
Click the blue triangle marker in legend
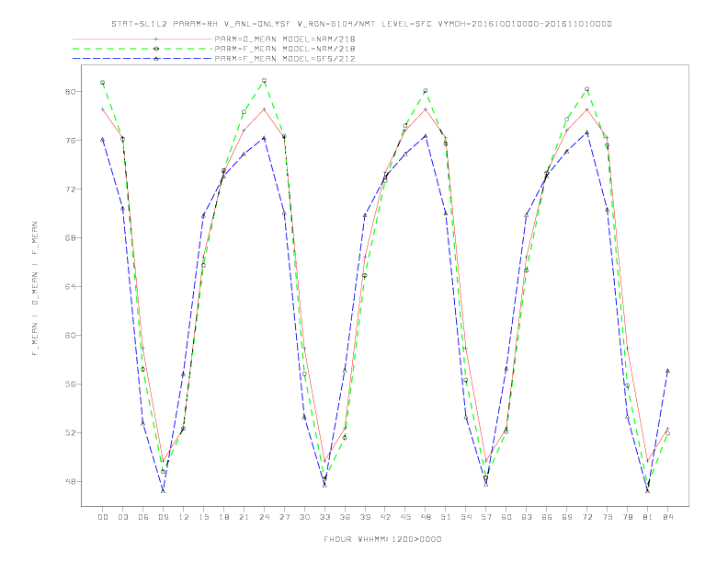(156, 59)
